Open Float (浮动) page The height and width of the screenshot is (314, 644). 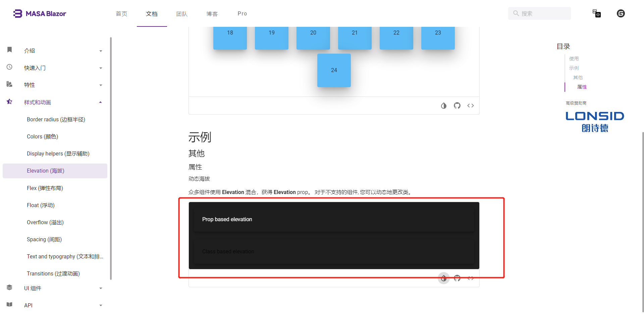pos(55,205)
